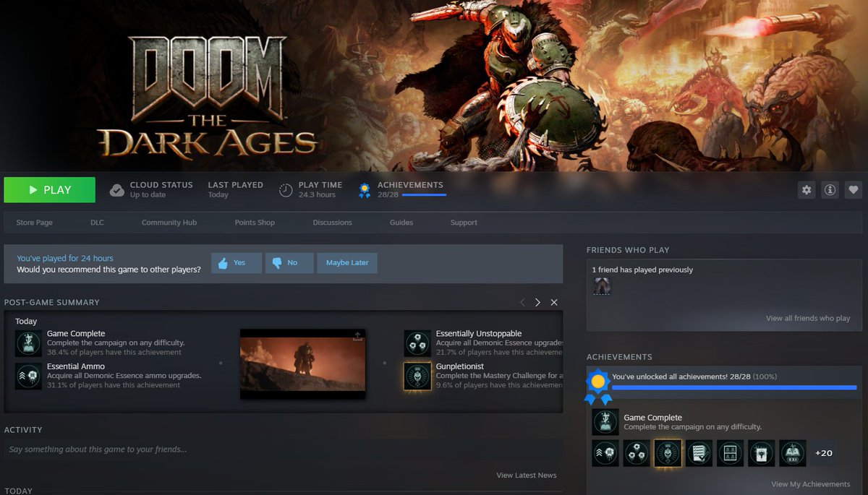The width and height of the screenshot is (868, 495).
Task: Click the game info icon
Action: click(x=830, y=190)
